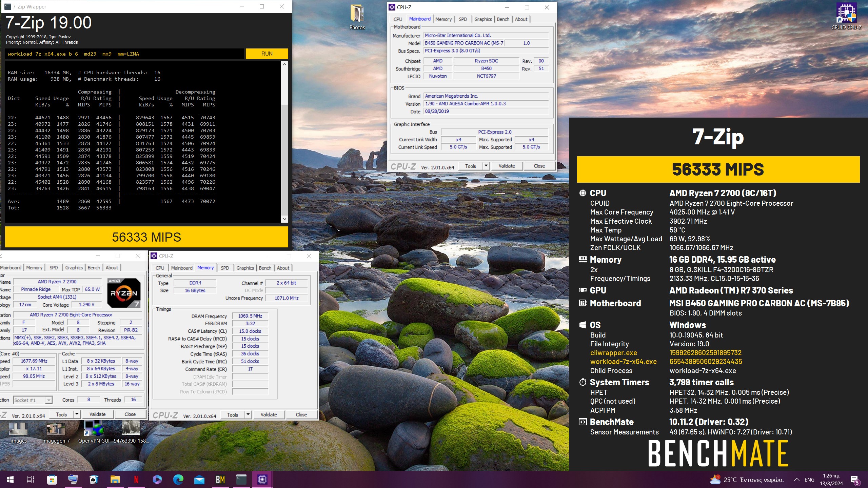
Task: Open About tab in Mainboard CPU-Z window
Action: pos(521,19)
